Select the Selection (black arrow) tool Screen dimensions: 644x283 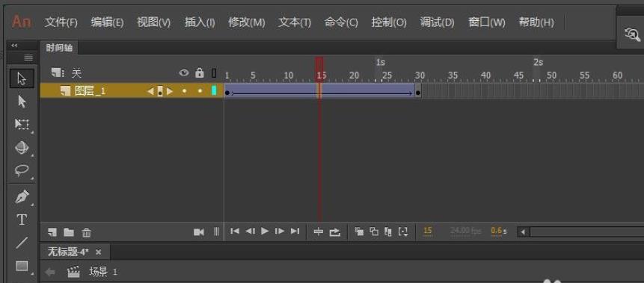[x=22, y=78]
